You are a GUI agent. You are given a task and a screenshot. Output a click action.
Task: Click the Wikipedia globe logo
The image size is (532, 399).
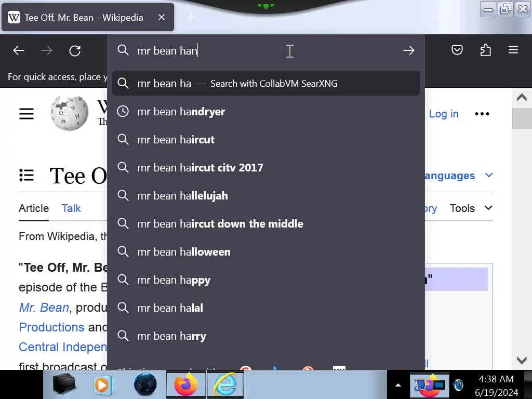click(x=69, y=113)
